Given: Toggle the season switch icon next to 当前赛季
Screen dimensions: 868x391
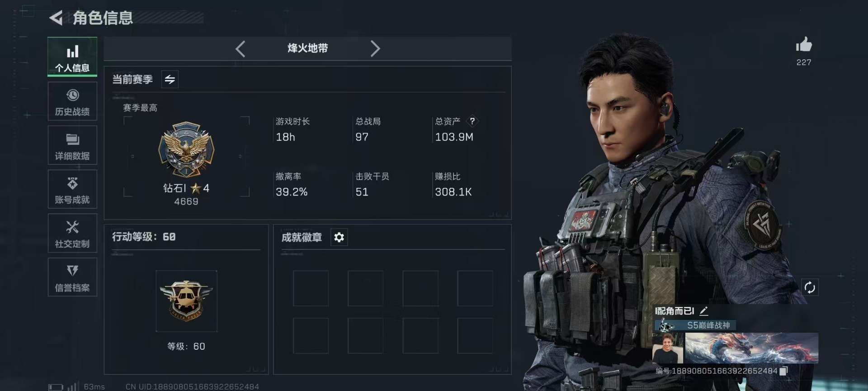Looking at the screenshot, I should (170, 80).
